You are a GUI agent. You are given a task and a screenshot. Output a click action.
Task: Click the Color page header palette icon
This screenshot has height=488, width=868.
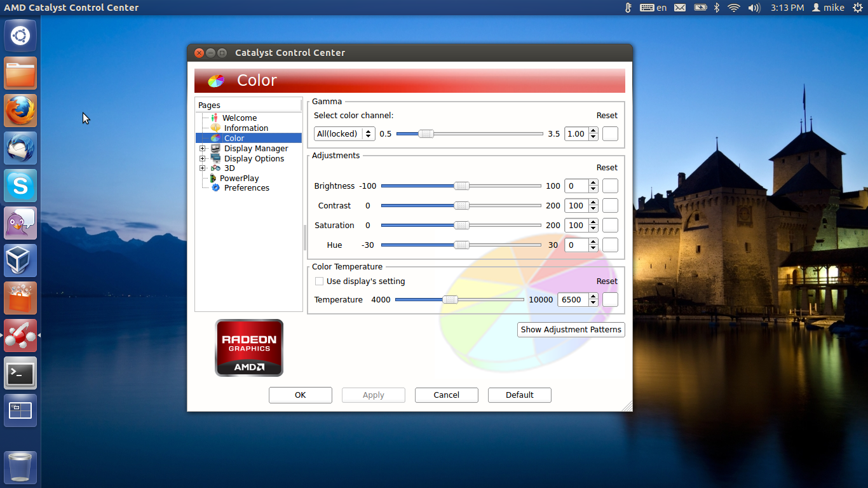[x=216, y=81]
